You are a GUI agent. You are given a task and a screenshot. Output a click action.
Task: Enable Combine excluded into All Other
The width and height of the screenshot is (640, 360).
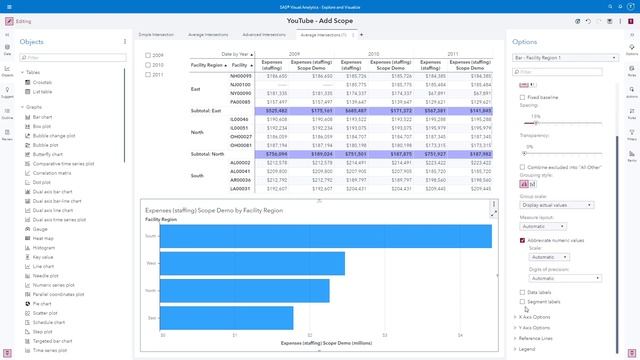(x=522, y=167)
